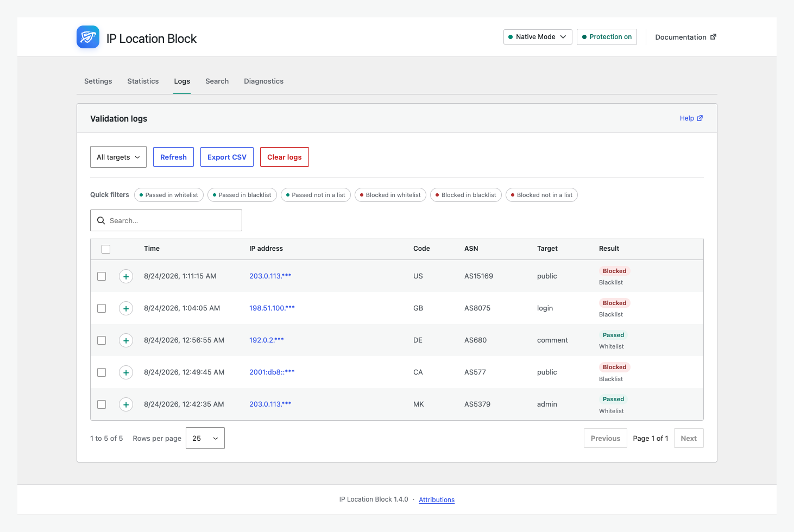This screenshot has height=532, width=794.
Task: Open the Help link in Validation logs
Action: pyautogui.click(x=691, y=118)
